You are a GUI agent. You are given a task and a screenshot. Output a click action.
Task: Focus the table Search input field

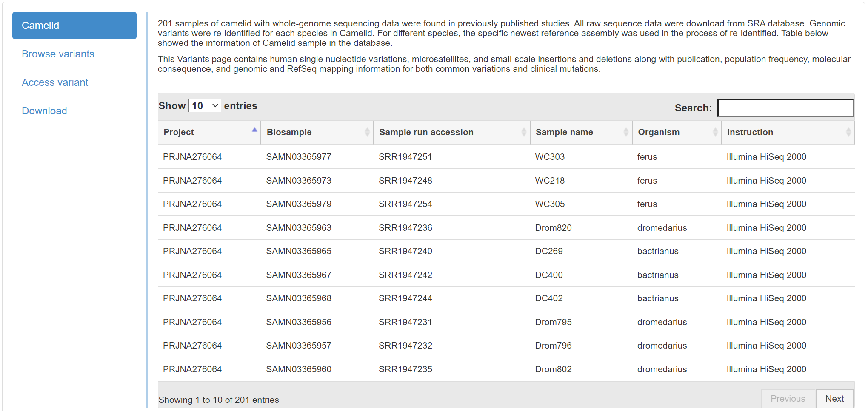785,108
